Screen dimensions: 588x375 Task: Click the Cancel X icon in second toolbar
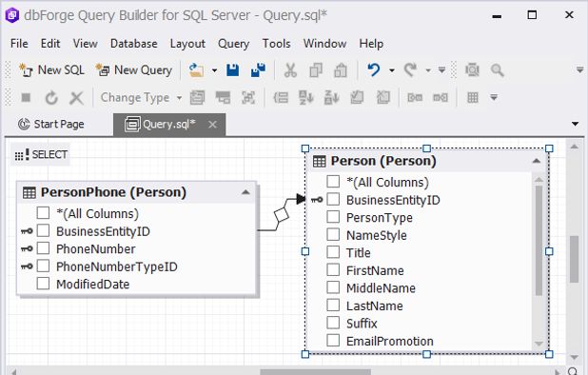pos(76,98)
